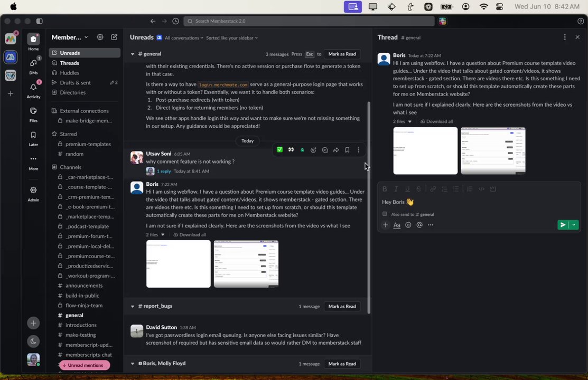
Task: Open the premium-templates starred channel
Action: point(85,144)
